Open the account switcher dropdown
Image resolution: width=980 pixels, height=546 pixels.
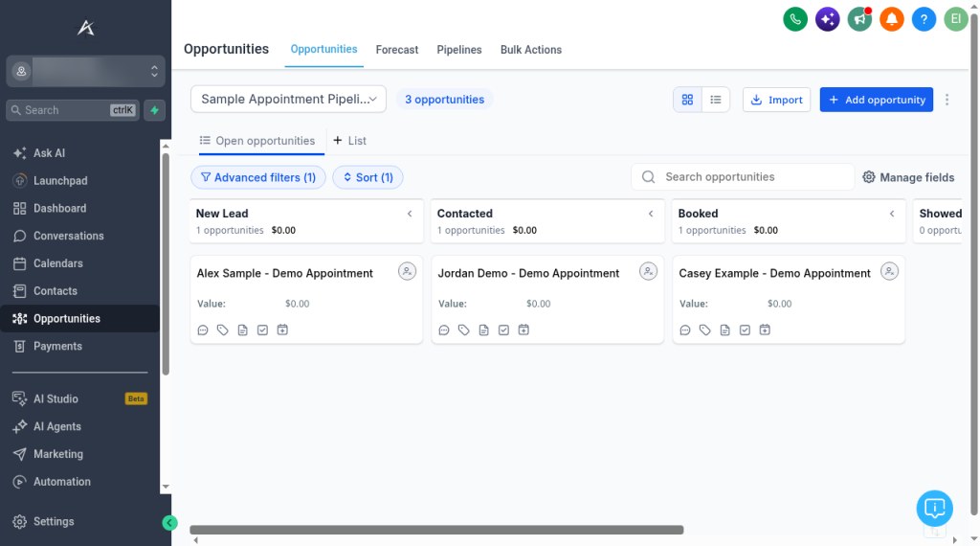pos(85,71)
